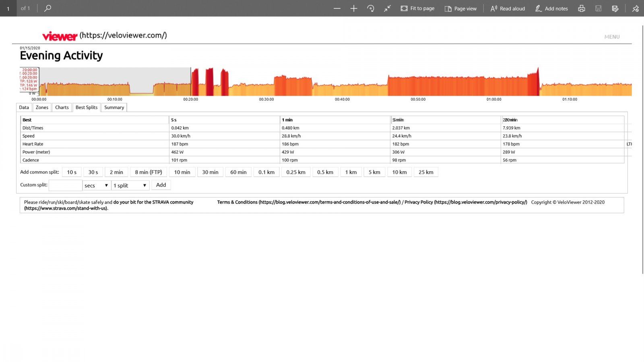Image resolution: width=644 pixels, height=362 pixels.
Task: Click the Custom split input field
Action: click(65, 185)
